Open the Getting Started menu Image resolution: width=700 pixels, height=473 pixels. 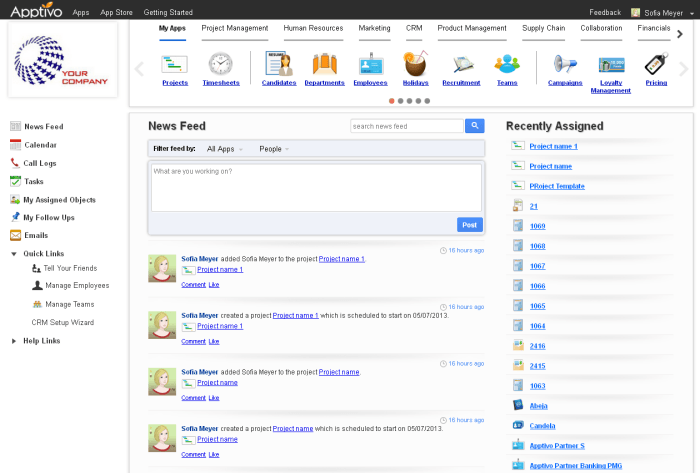tap(168, 12)
